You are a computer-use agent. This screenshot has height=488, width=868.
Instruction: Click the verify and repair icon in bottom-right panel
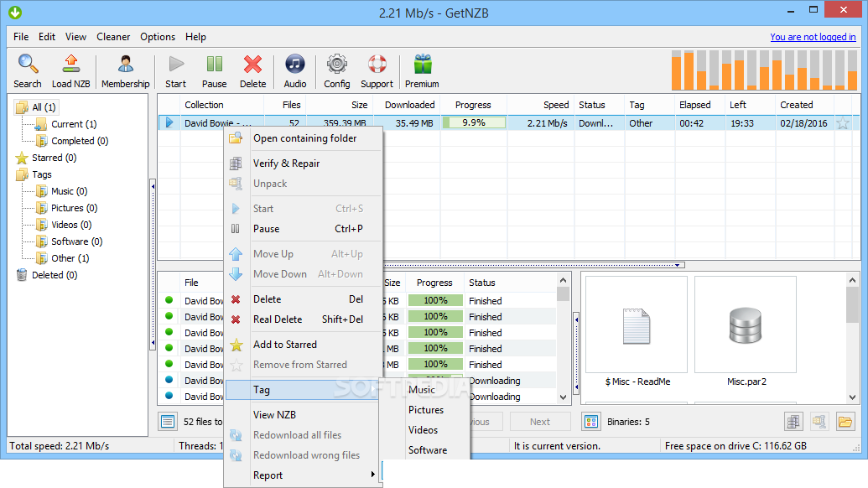793,422
